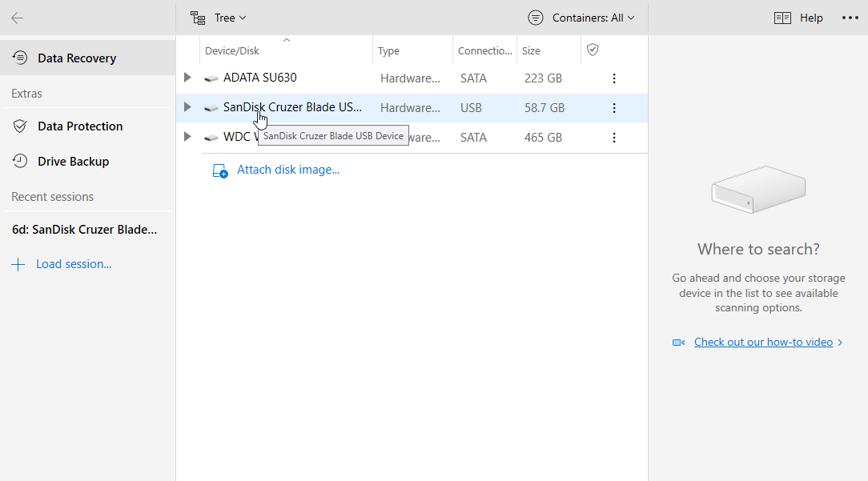Image resolution: width=868 pixels, height=481 pixels.
Task: Click Check out our how-to video link
Action: click(763, 343)
